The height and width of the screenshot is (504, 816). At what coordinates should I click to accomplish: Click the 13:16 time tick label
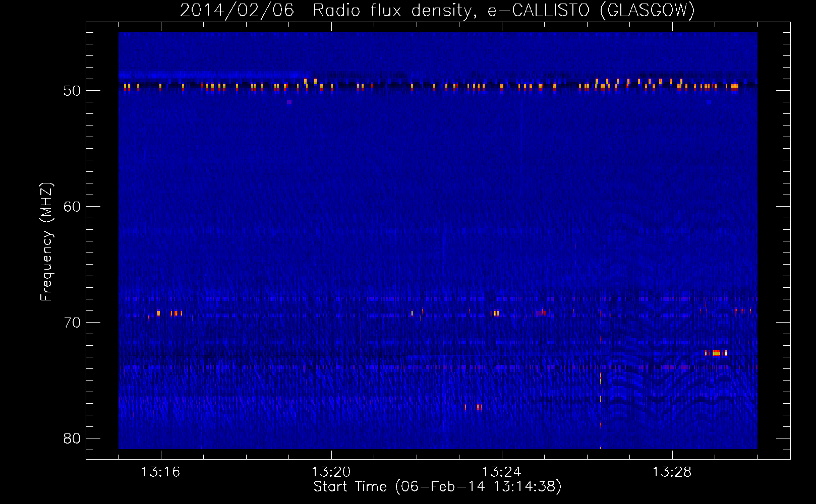(161, 472)
